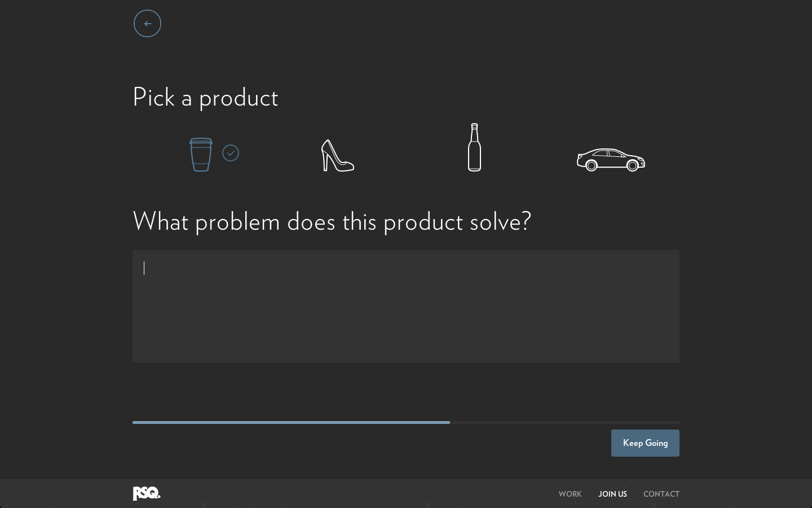Viewport: 812px width, 508px height.
Task: Click the blinking text cursor in the text box
Action: pos(144,268)
